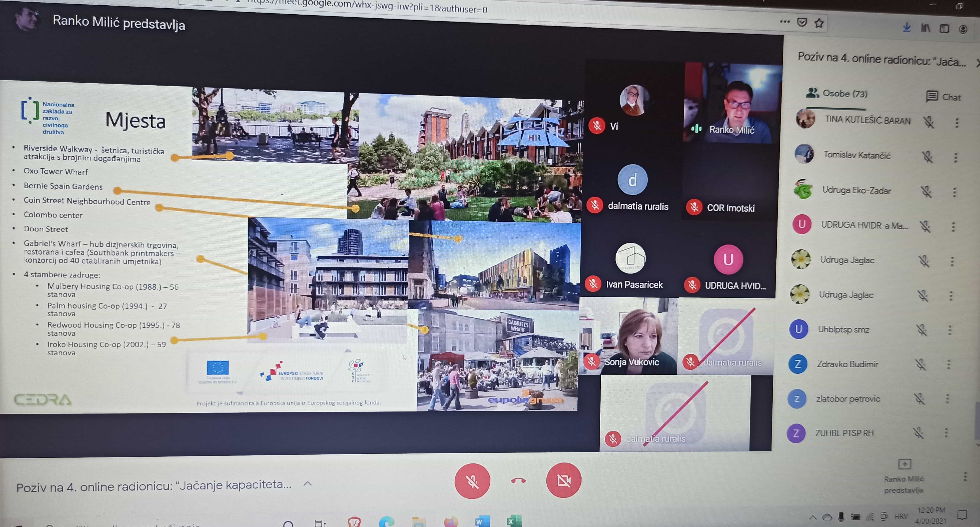Click the Firefox bookmark star icon

pyautogui.click(x=819, y=23)
